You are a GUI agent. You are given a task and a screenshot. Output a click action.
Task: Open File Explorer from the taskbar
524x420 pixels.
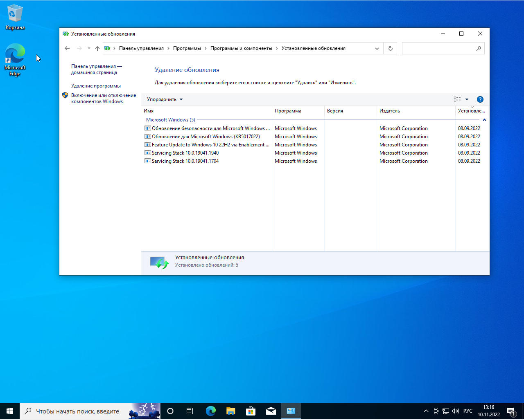[x=230, y=411]
